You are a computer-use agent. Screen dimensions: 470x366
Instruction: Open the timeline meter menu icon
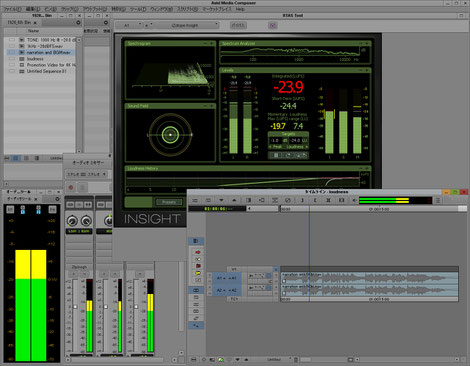click(x=438, y=200)
